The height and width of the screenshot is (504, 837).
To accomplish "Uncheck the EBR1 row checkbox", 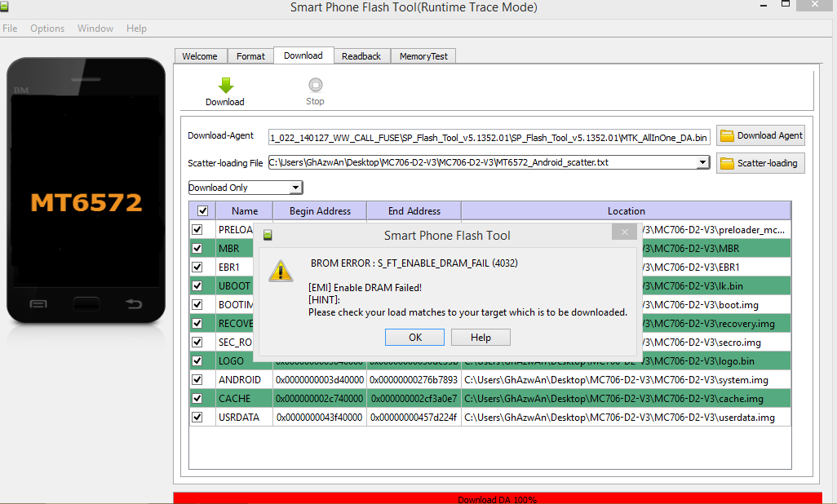I will (x=197, y=267).
